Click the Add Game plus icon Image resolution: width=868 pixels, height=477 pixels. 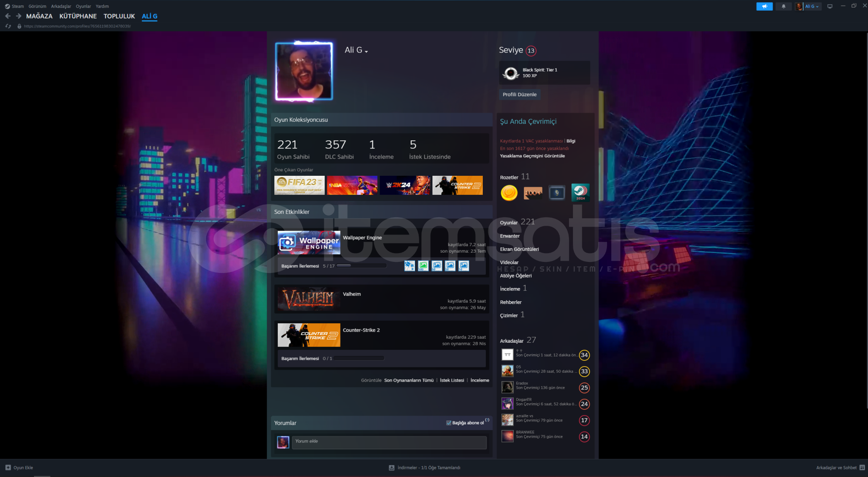click(8, 467)
